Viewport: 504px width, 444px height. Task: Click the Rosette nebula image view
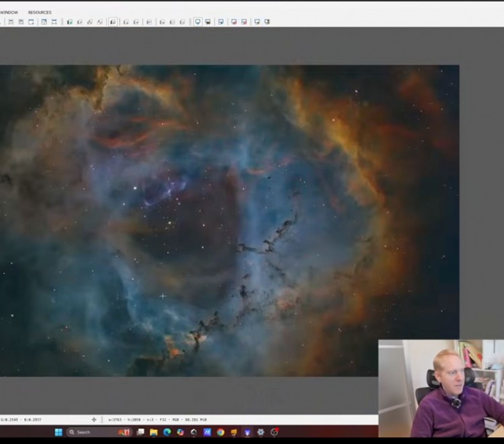coord(230,221)
